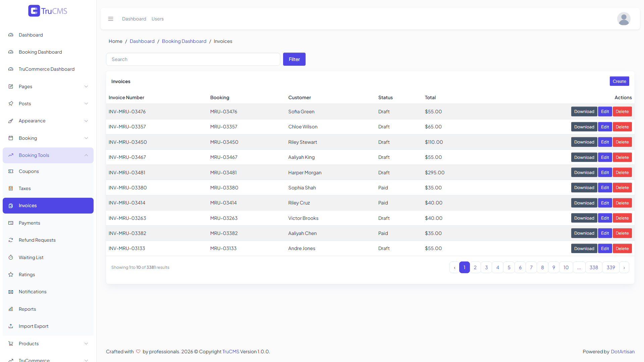Viewport: 644px width, 362px height.
Task: Open Dashboard in the top navigation
Action: [x=134, y=19]
